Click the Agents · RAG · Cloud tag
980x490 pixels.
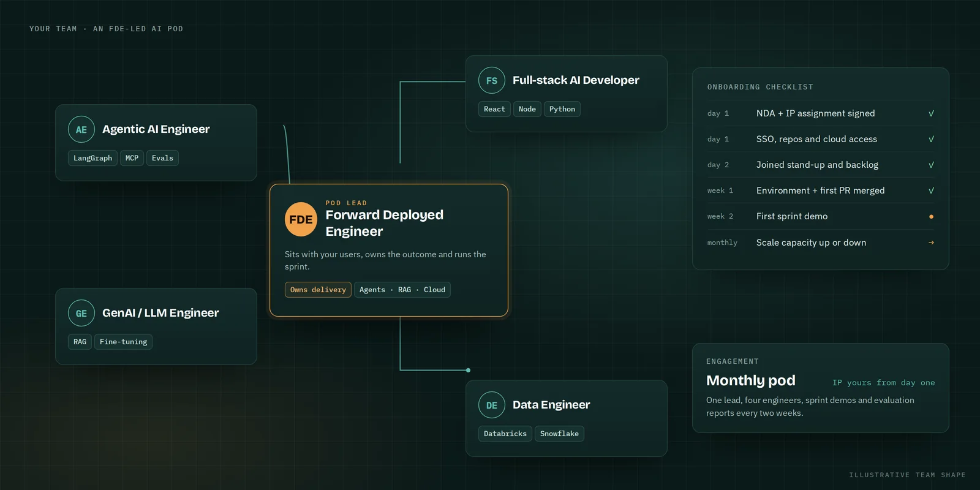(x=402, y=290)
